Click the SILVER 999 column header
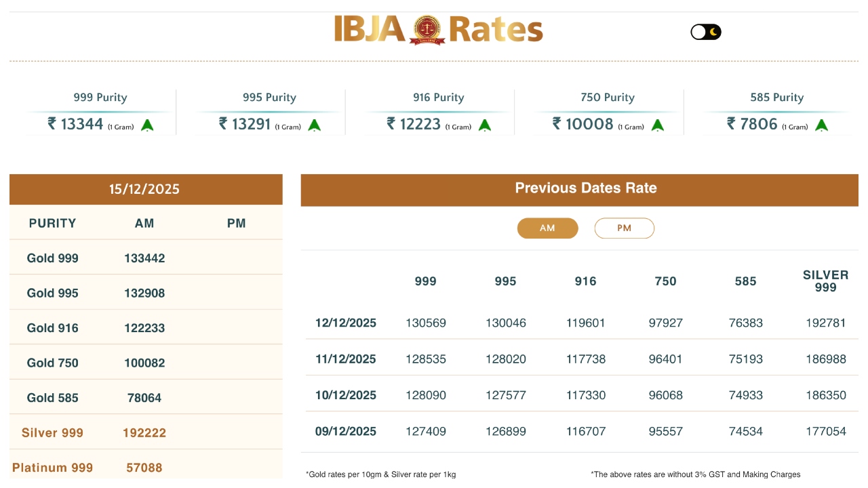Viewport: 868px width, 488px height. point(825,281)
